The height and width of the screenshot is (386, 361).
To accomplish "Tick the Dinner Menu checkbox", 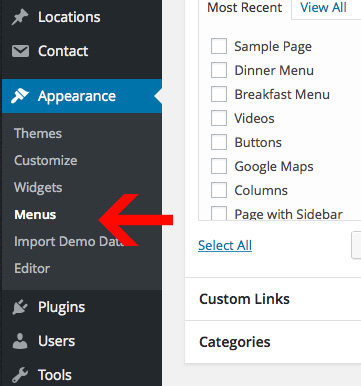I will coord(219,70).
